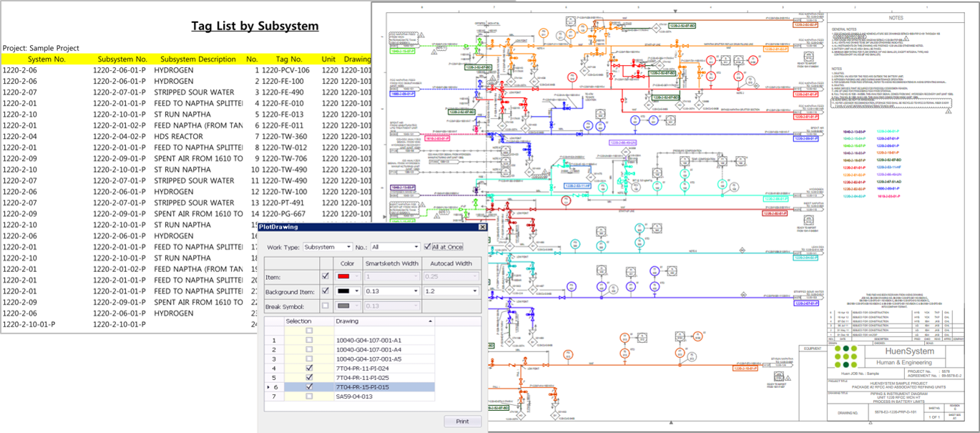Image resolution: width=980 pixels, height=433 pixels.
Task: Open the red Item color picker
Action: pos(343,276)
